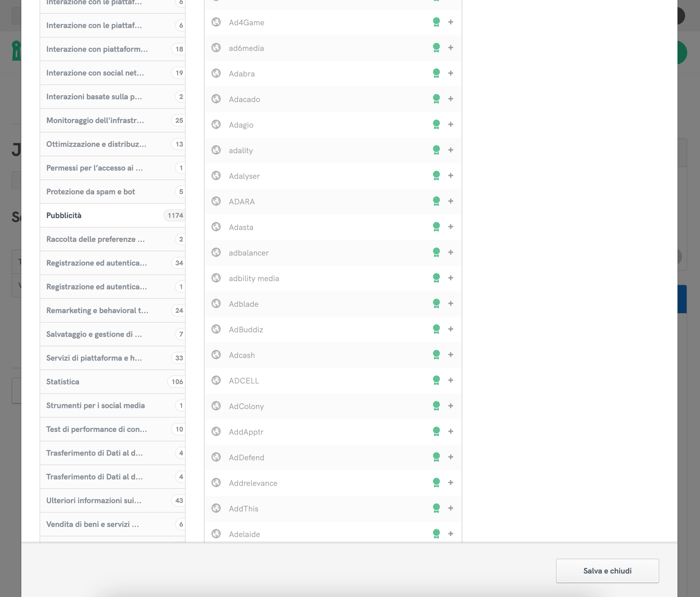This screenshot has height=597, width=700.
Task: Open Monitoraggio dell'infrastr… category
Action: pos(95,121)
